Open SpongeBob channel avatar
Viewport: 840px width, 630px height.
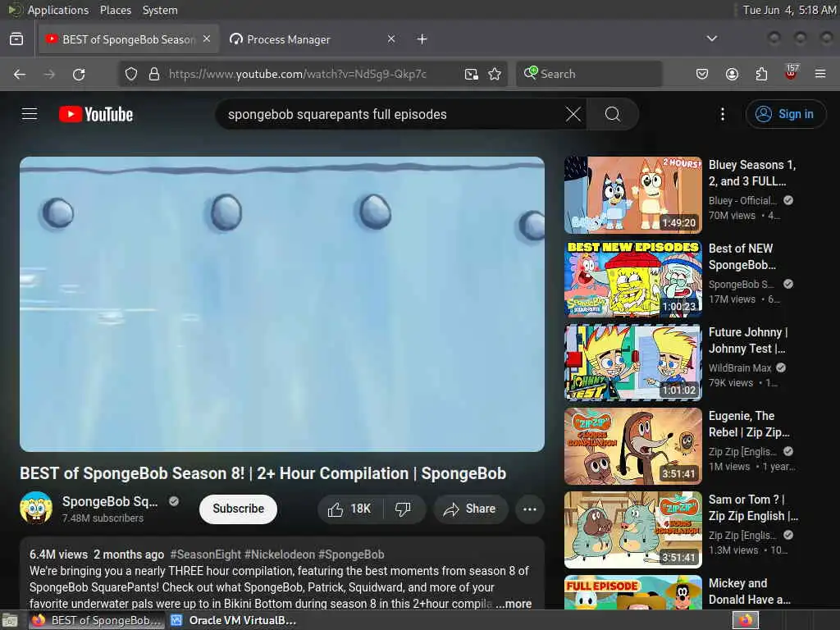pyautogui.click(x=36, y=508)
